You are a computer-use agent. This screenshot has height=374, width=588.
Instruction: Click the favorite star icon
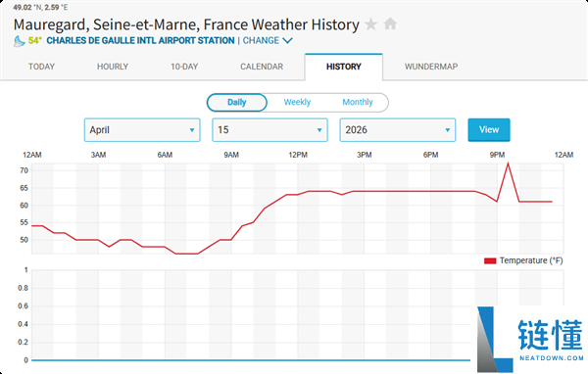coord(370,24)
